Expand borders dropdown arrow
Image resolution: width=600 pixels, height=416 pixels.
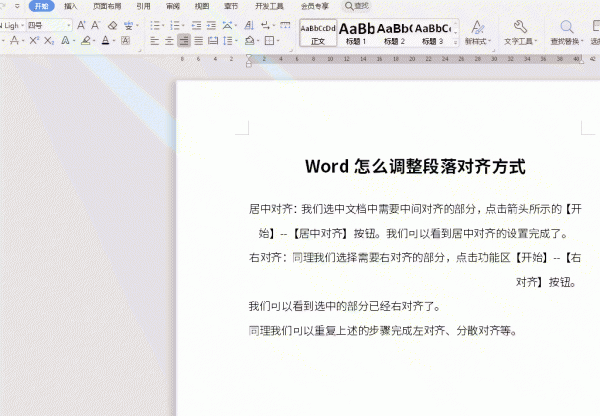(x=278, y=41)
